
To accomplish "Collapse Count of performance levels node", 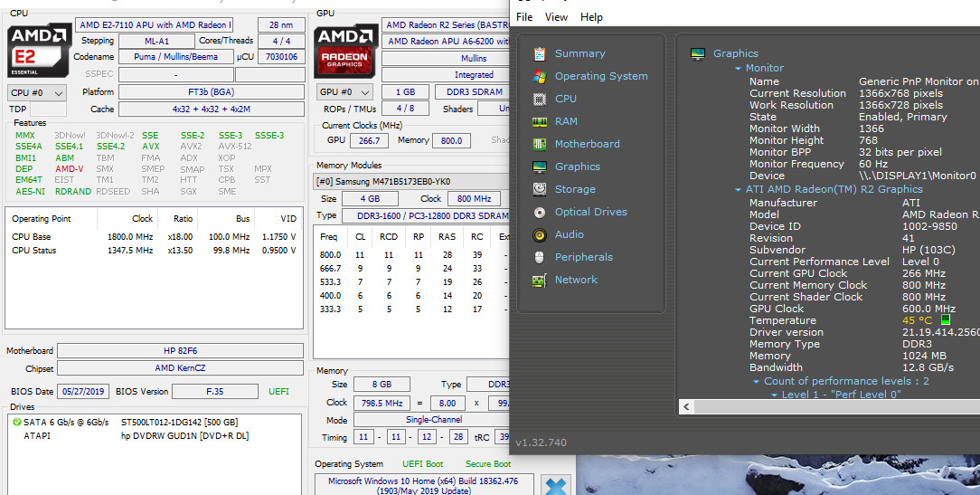I will coord(757,382).
